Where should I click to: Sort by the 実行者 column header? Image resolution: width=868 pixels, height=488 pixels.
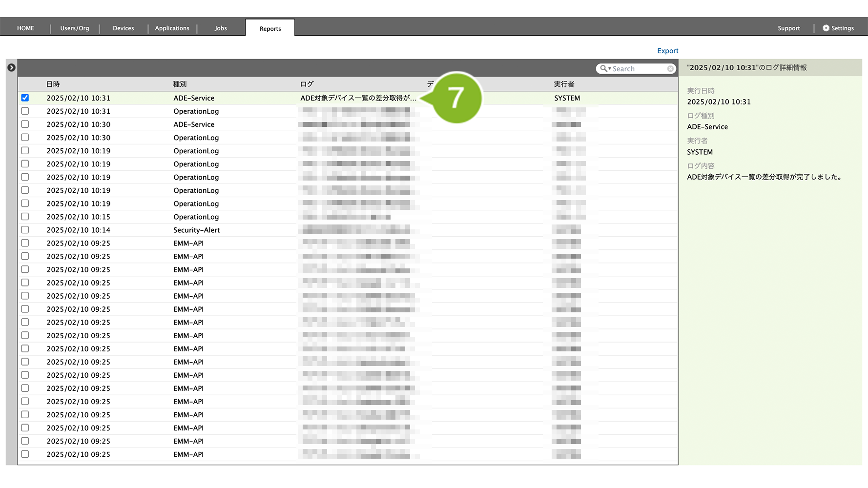click(x=564, y=84)
